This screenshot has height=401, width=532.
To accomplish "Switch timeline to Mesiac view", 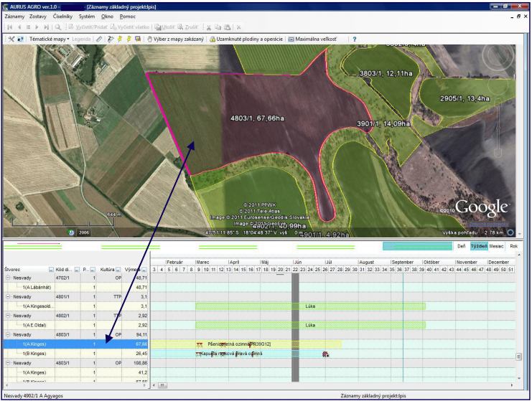I will (x=496, y=246).
